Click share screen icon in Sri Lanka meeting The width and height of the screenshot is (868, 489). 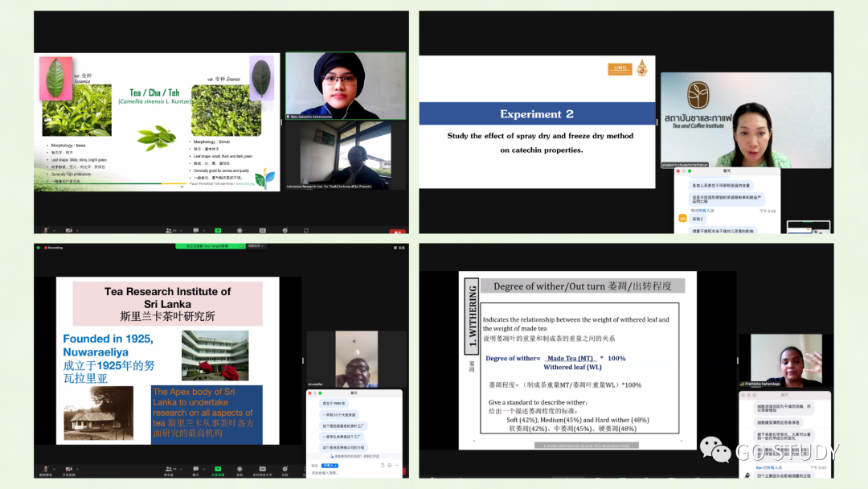coord(218,470)
